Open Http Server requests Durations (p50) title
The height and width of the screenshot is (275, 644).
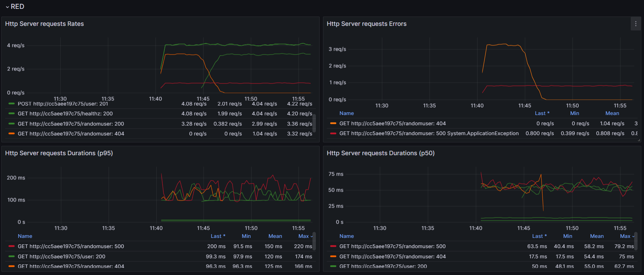pos(381,153)
